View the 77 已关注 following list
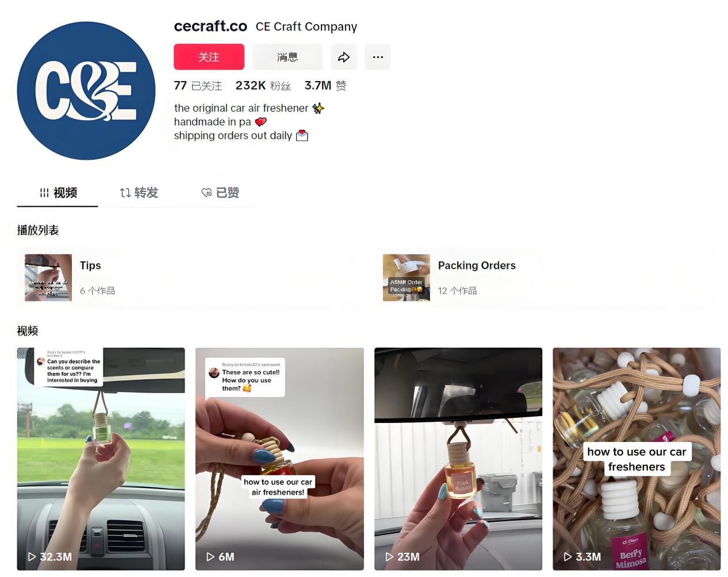Screen dimensions: 728x577 pos(198,86)
